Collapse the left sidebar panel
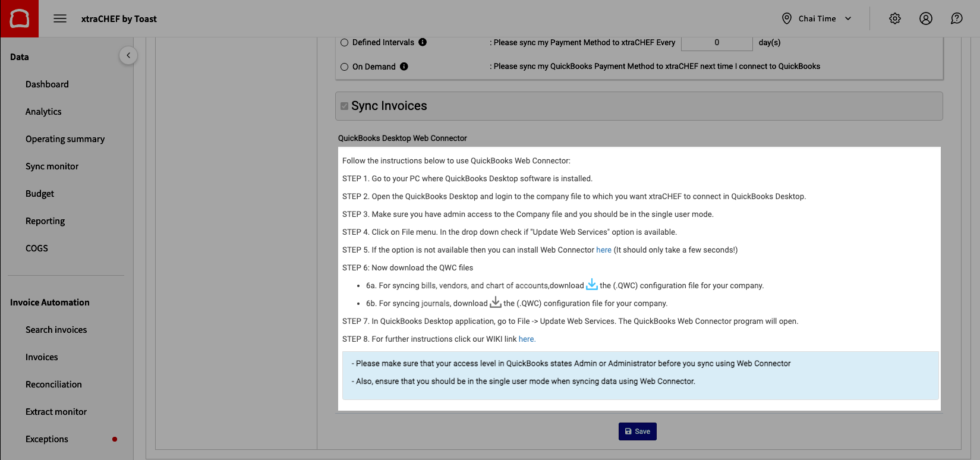Viewport: 980px width, 460px height. pyautogui.click(x=128, y=55)
